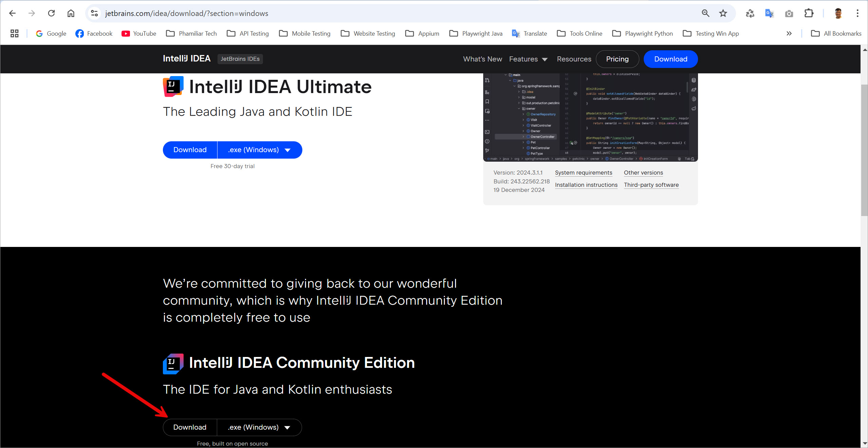Expand the Features menu
Viewport: 868px width, 448px height.
[528, 59]
